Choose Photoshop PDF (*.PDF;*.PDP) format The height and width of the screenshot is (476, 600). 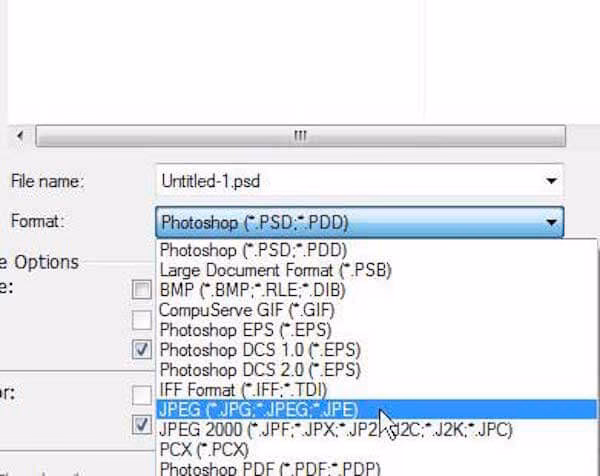pos(376,468)
